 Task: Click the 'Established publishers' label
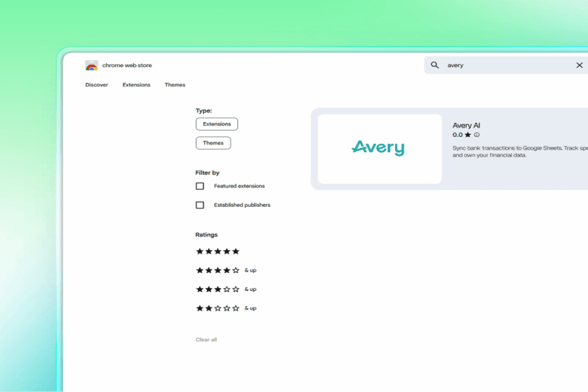(x=242, y=205)
